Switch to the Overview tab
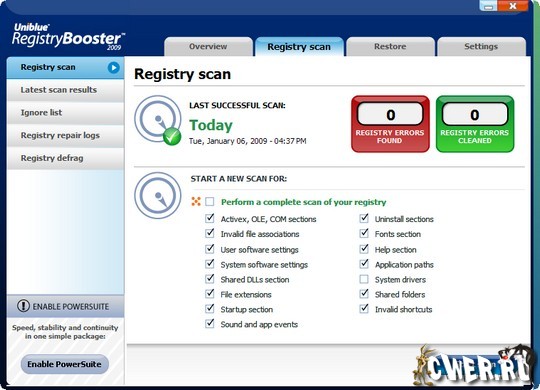Viewport: 540px width, 390px height. (x=208, y=47)
